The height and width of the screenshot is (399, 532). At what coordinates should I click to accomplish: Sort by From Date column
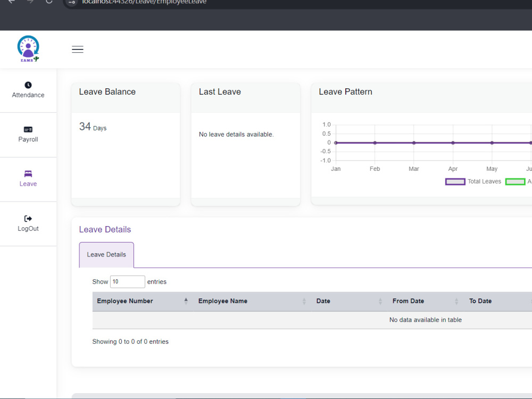(426, 301)
